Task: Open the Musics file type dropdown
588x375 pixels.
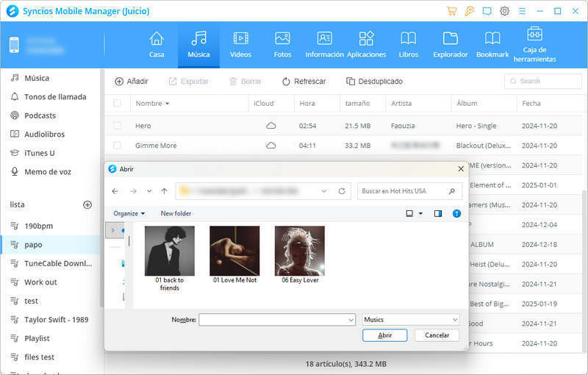Action: click(411, 320)
